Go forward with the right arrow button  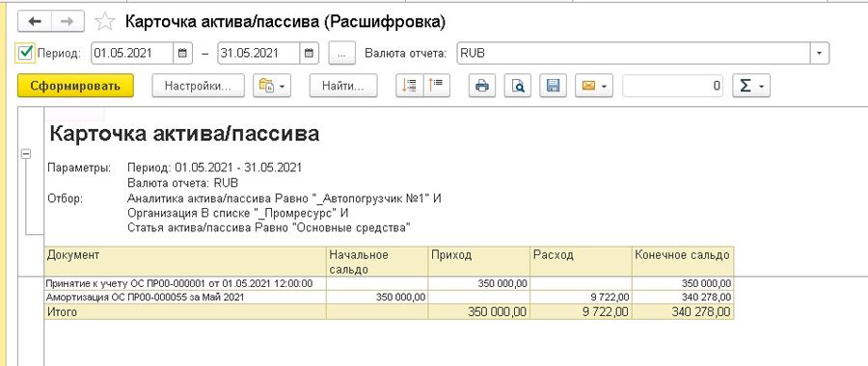[x=68, y=21]
